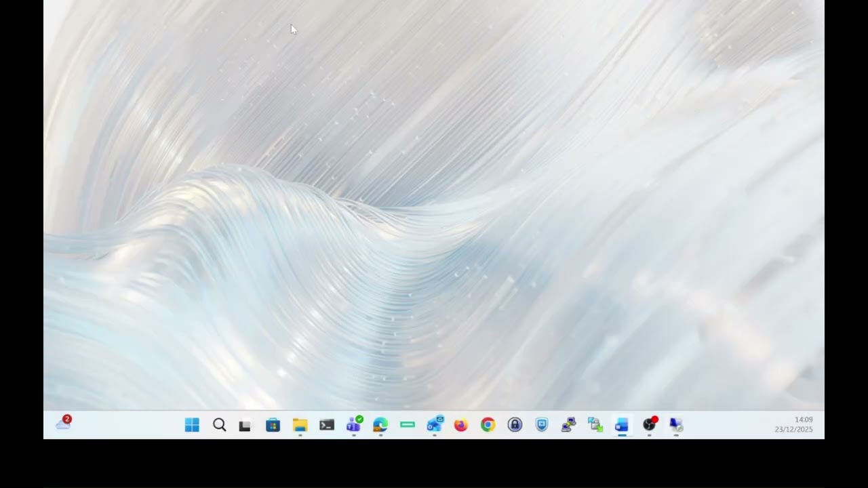Open PuTTY from the taskbar
868x488 pixels.
(568, 425)
